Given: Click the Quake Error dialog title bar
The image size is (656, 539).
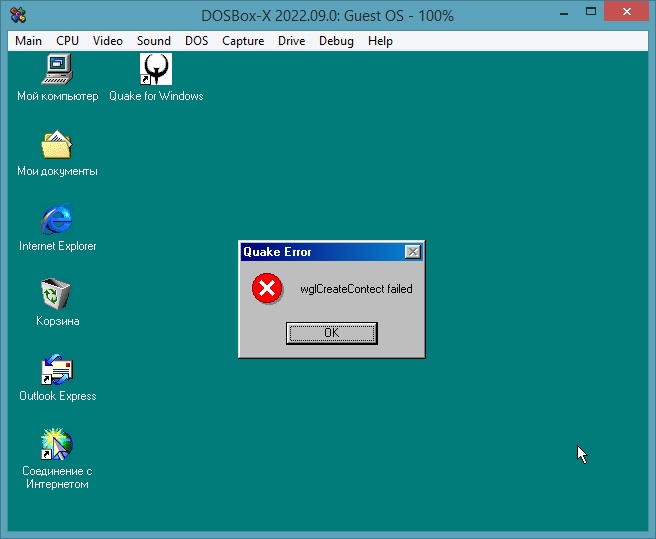Looking at the screenshot, I should [332, 252].
